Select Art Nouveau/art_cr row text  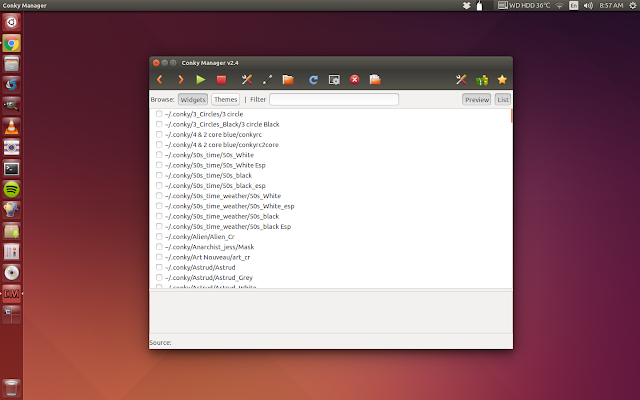tap(207, 257)
